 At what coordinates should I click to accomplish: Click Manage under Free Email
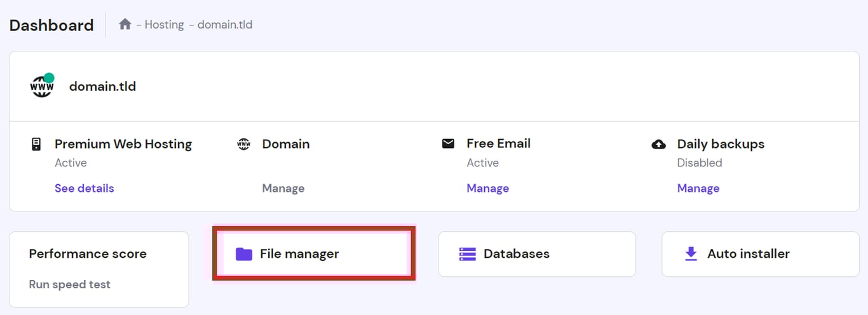pyautogui.click(x=487, y=188)
